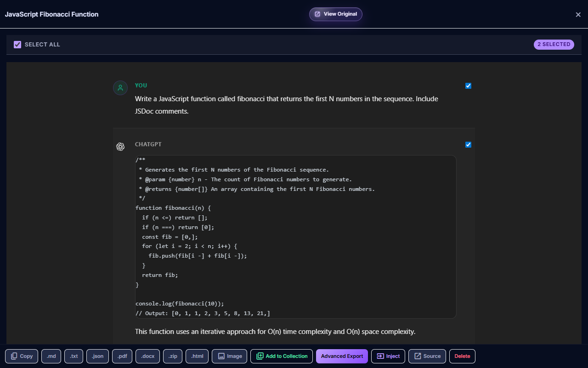Click Add to Collection
The width and height of the screenshot is (588, 368).
click(x=282, y=356)
